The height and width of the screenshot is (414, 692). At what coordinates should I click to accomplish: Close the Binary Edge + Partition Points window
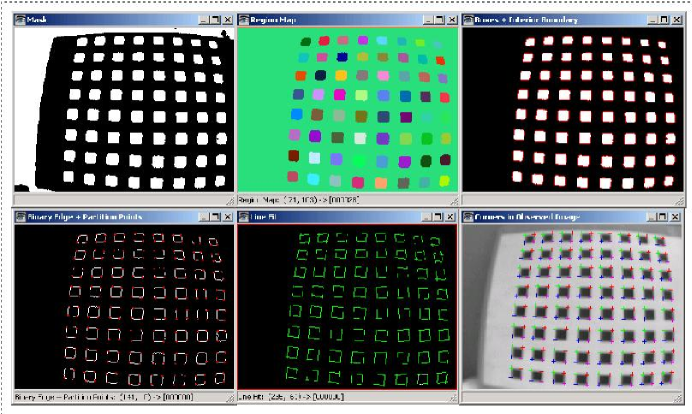[x=228, y=217]
